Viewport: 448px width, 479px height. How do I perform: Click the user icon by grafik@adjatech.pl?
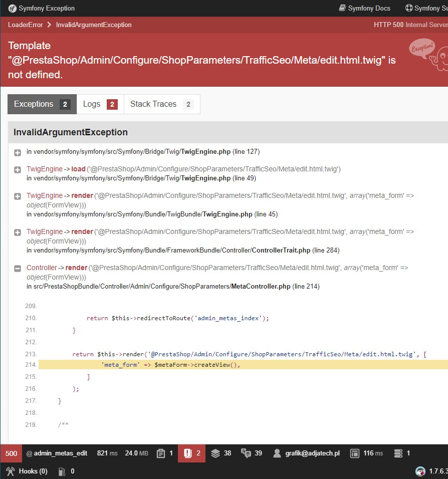point(277,453)
